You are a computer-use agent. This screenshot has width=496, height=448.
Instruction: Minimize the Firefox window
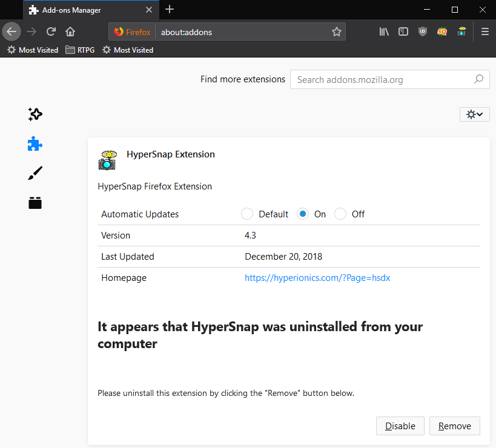tap(427, 10)
